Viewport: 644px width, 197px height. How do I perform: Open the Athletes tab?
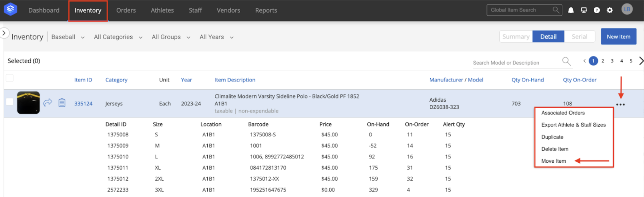pos(162,10)
